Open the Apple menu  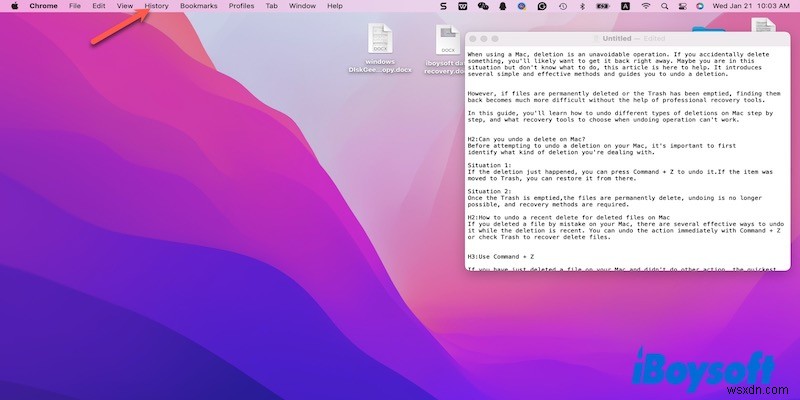[x=15, y=6]
